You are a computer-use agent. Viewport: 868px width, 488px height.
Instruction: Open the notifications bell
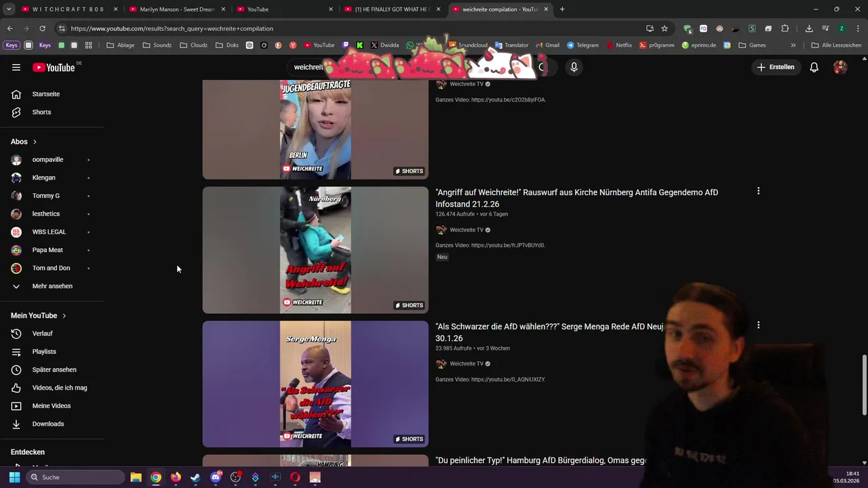[814, 67]
